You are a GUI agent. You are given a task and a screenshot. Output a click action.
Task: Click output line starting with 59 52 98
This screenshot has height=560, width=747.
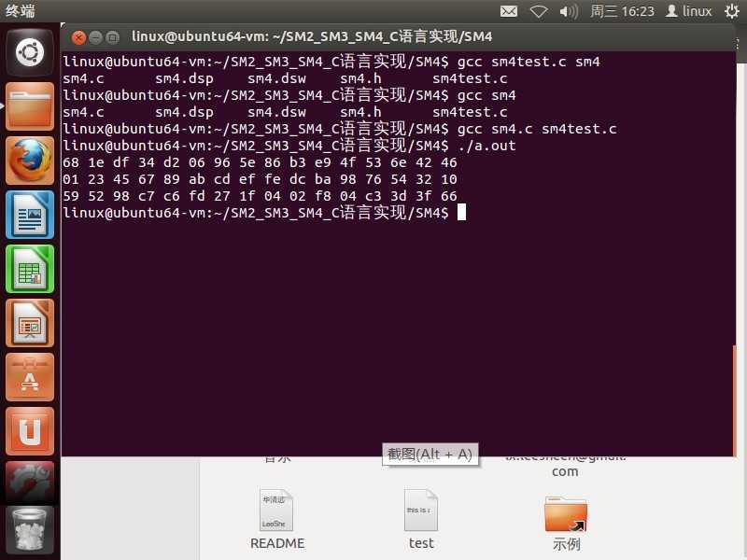point(261,196)
